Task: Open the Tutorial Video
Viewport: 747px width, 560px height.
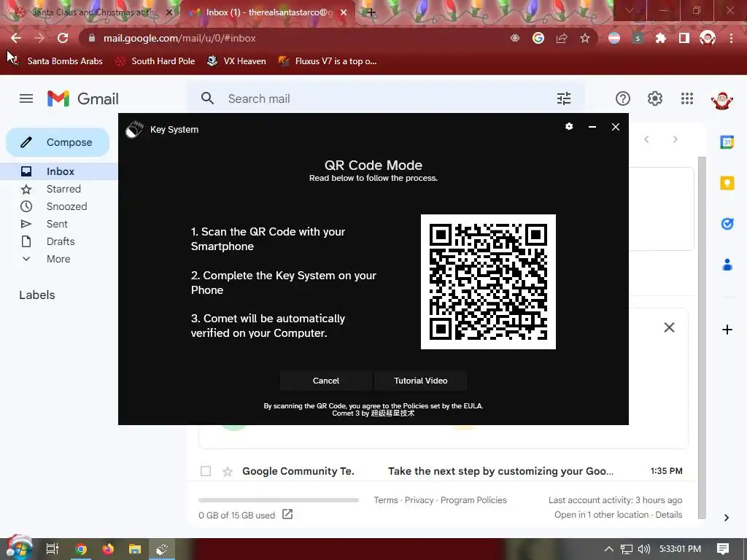Action: 421,381
